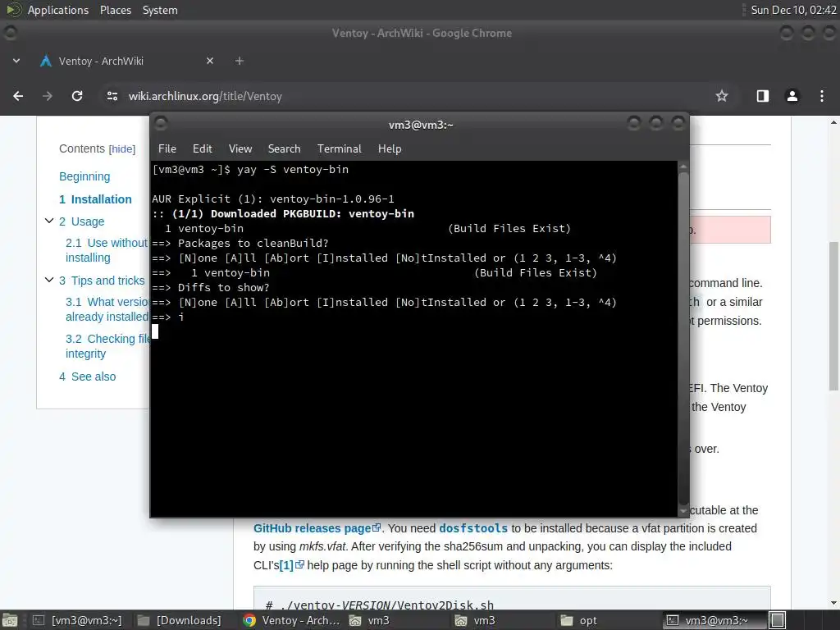Go to 2.1 Use without installing

point(107,250)
